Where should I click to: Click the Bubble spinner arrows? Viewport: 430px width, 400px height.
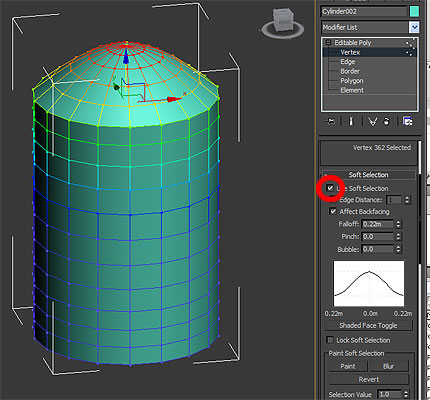[398, 249]
